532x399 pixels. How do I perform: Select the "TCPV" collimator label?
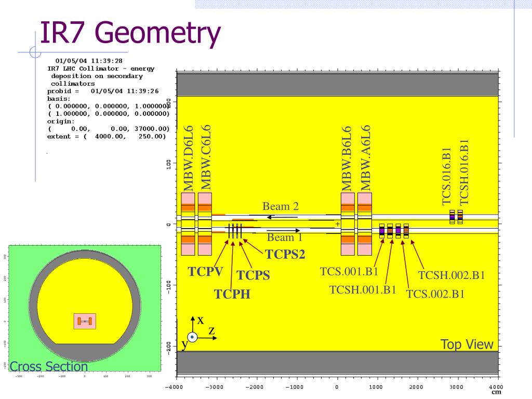coord(206,271)
